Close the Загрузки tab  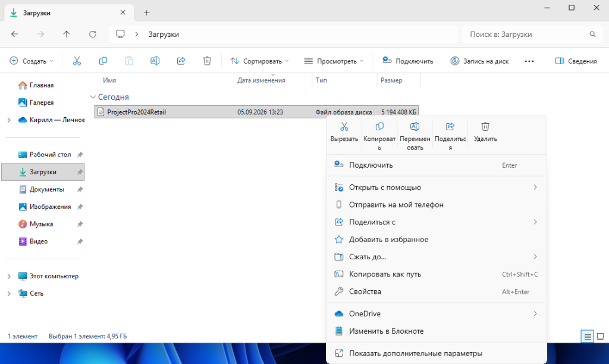(x=123, y=12)
